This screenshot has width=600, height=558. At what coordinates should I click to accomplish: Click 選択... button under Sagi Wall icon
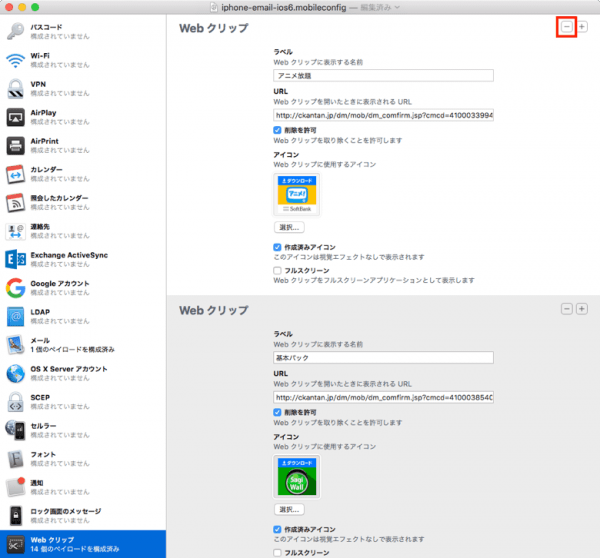coord(289,509)
